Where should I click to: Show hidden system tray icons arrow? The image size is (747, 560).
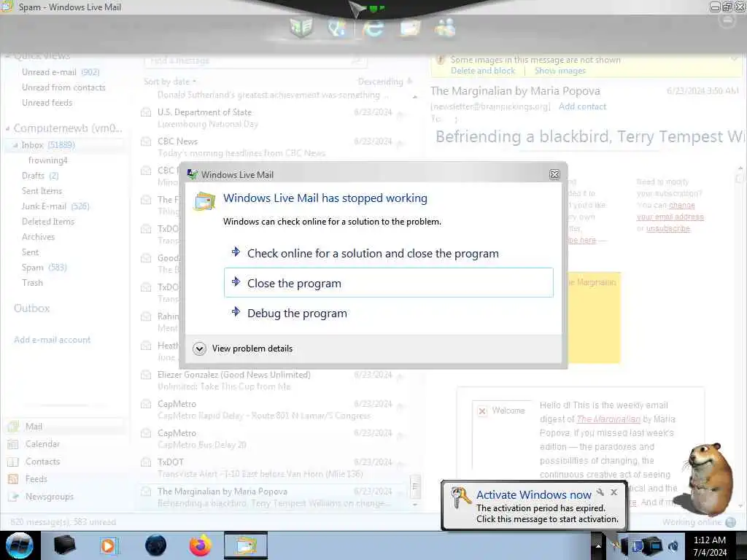point(598,546)
